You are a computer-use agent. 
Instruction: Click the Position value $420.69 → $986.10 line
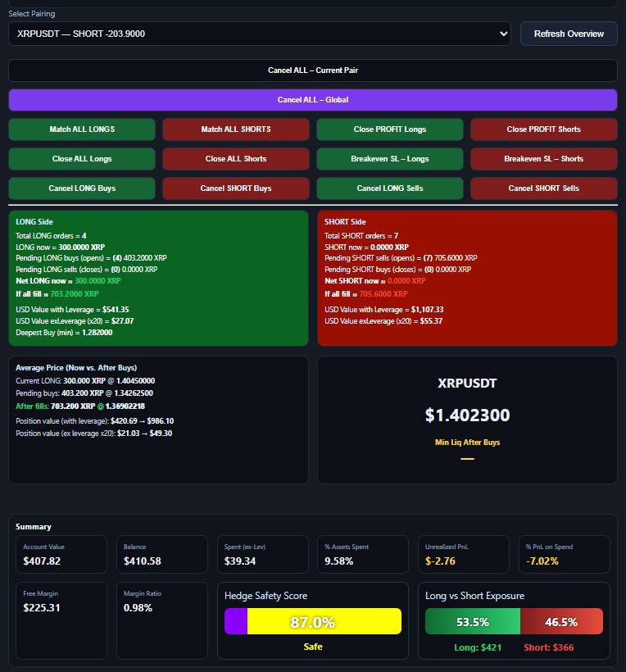click(95, 421)
